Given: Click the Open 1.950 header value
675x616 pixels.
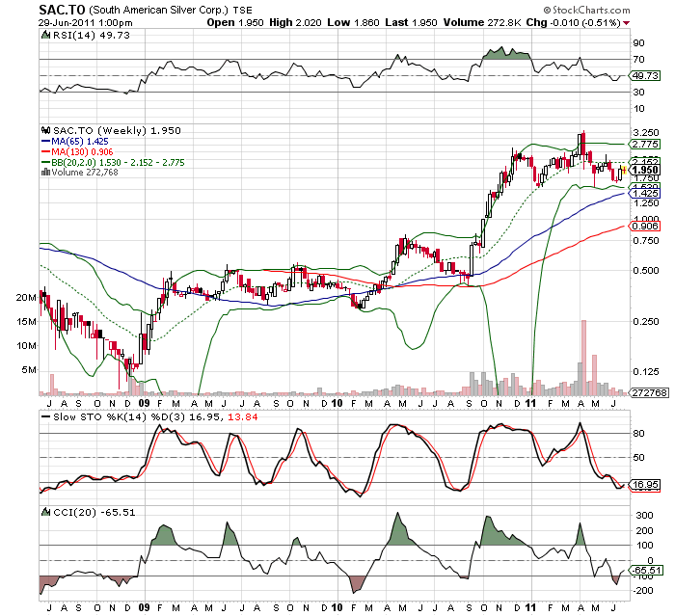Looking at the screenshot, I should [x=235, y=22].
